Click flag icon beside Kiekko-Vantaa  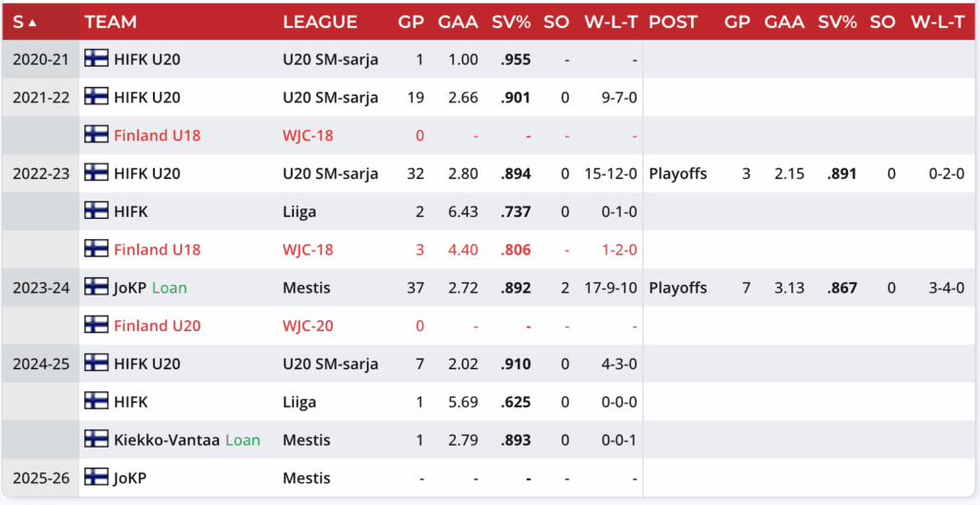pos(96,440)
